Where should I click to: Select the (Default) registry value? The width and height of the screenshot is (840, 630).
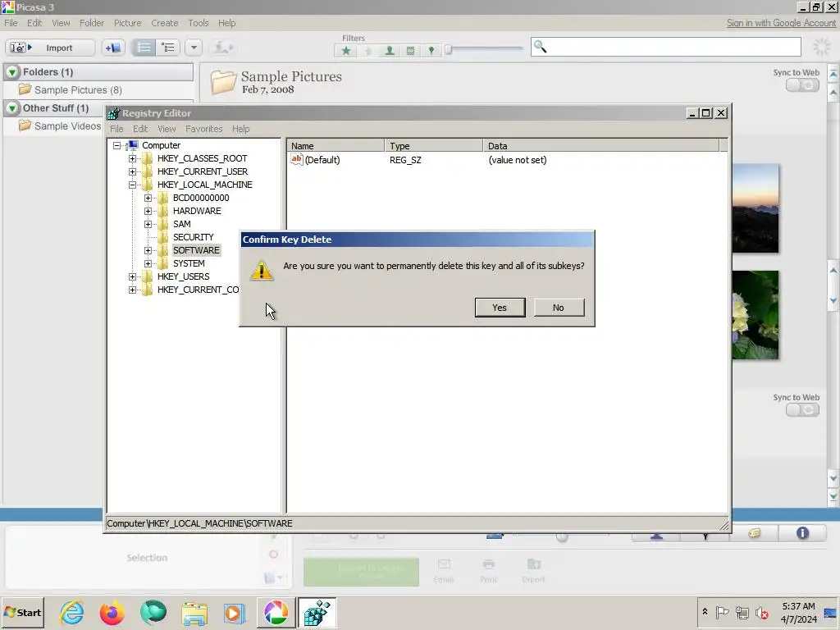click(x=322, y=160)
